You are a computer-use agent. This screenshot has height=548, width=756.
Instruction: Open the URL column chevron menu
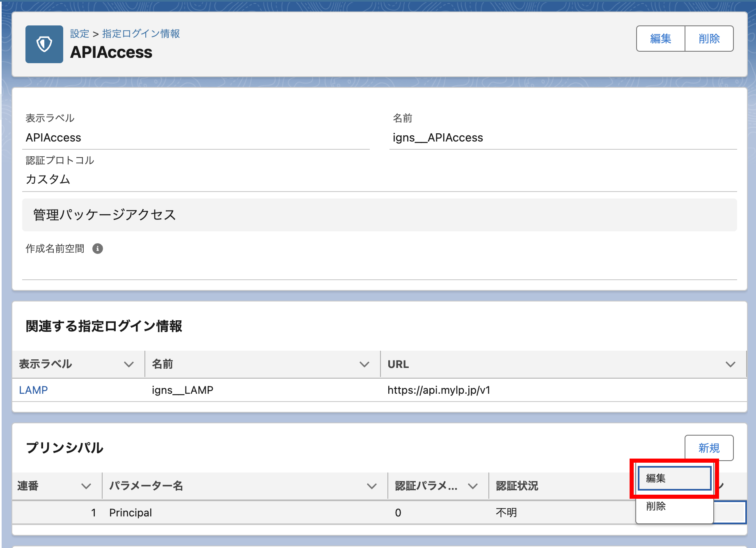pyautogui.click(x=730, y=364)
